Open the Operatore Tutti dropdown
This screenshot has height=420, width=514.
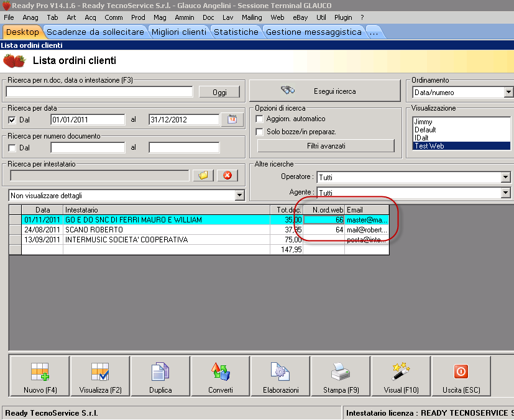coord(505,177)
